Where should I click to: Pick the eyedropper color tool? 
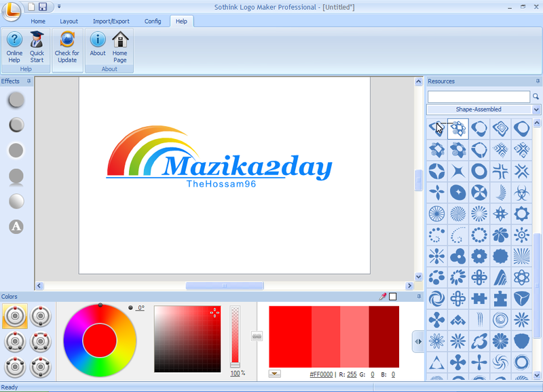pos(382,296)
